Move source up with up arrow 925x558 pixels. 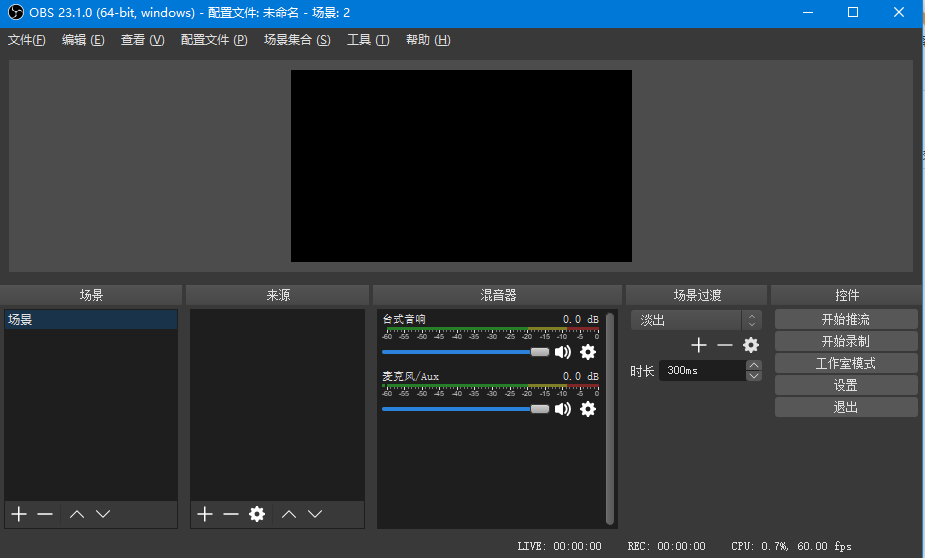(x=288, y=514)
